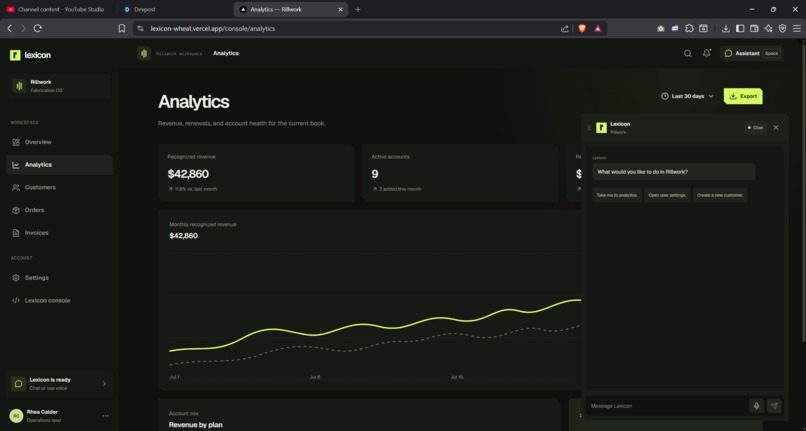This screenshot has height=431, width=806.
Task: Click the Rillwork workspace breadcrumb
Action: [x=179, y=53]
